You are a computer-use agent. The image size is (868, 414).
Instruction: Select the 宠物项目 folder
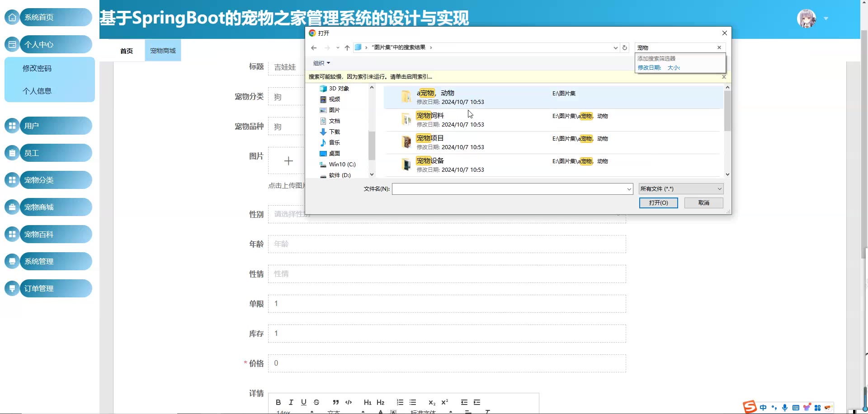553,142
